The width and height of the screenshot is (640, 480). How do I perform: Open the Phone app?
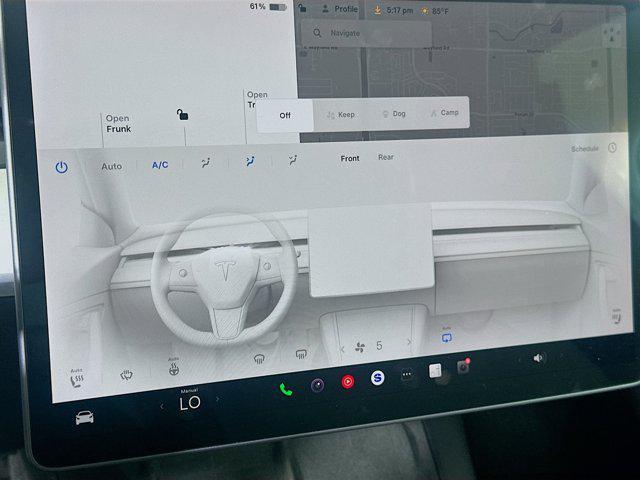click(286, 389)
